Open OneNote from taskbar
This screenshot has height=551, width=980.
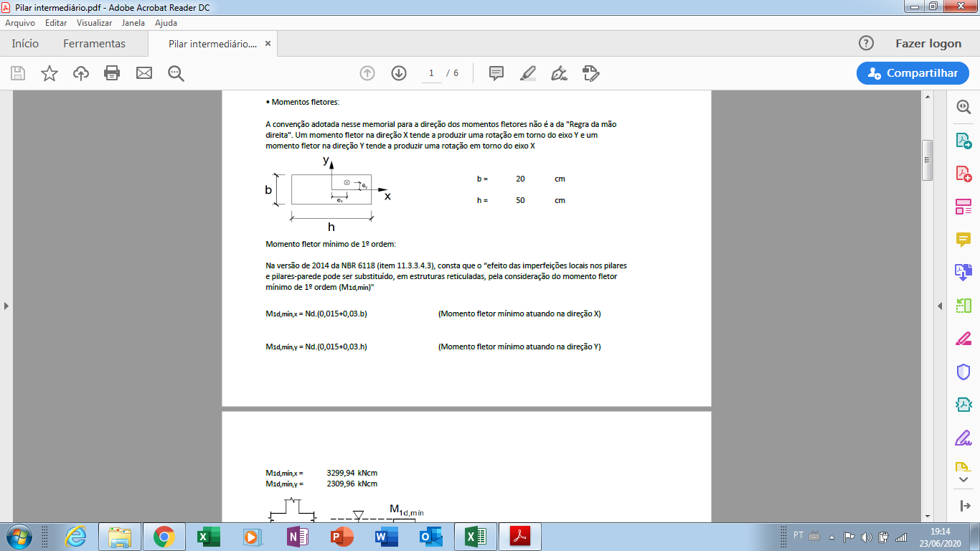pyautogui.click(x=297, y=537)
